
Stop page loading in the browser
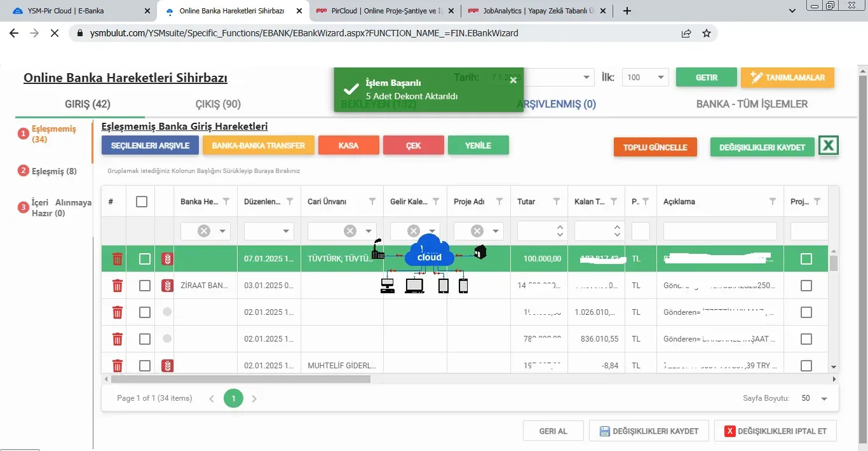pyautogui.click(x=55, y=33)
